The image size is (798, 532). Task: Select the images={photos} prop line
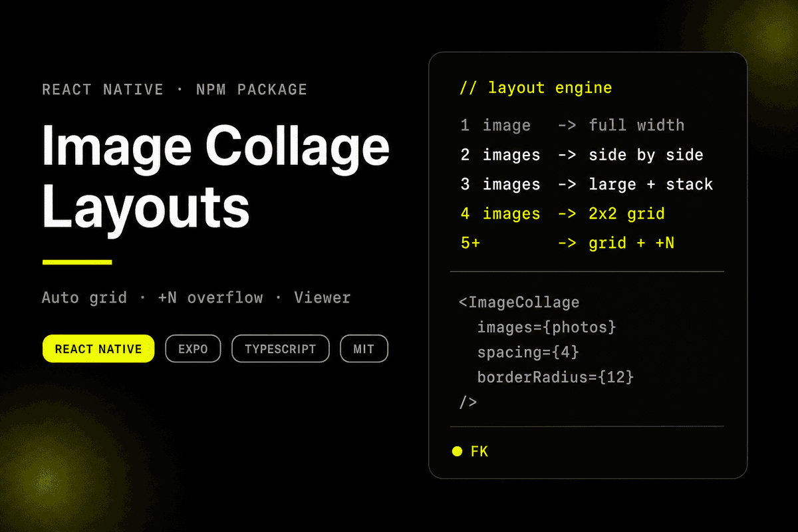click(x=547, y=328)
